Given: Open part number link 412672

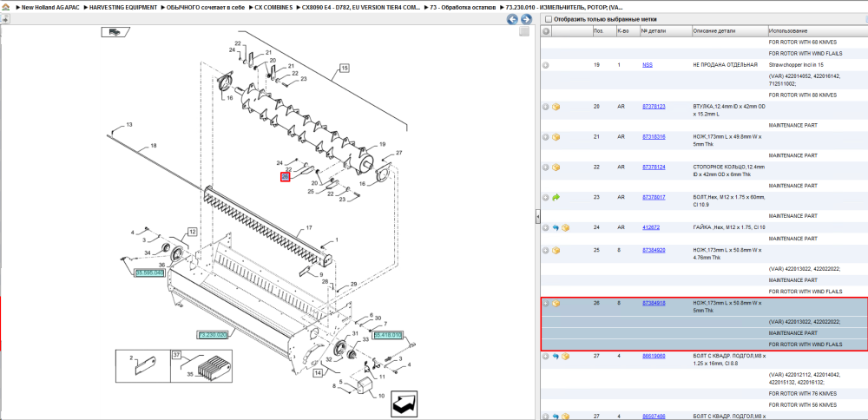Looking at the screenshot, I should 650,226.
